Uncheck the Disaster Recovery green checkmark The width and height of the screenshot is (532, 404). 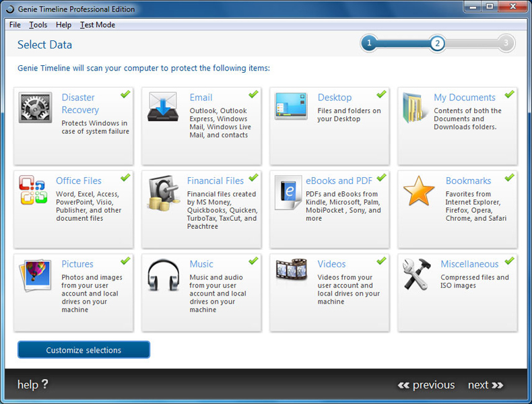125,94
